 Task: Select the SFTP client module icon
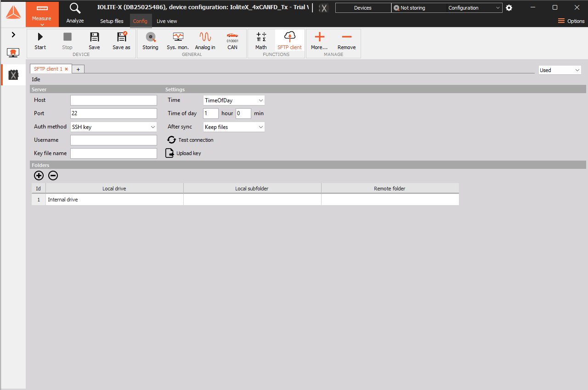(x=289, y=37)
